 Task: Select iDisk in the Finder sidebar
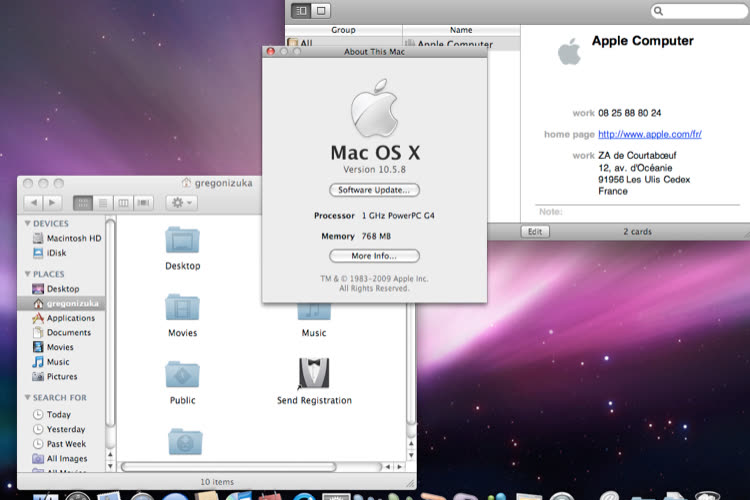point(56,253)
